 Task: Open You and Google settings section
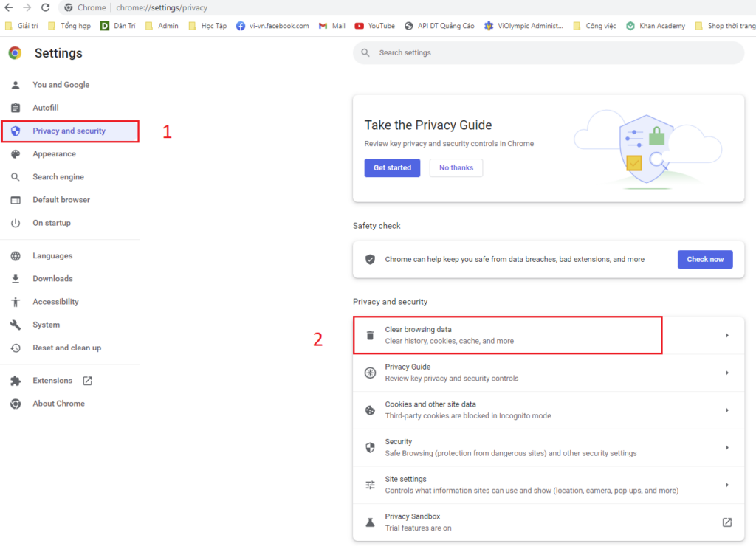[x=70, y=85]
